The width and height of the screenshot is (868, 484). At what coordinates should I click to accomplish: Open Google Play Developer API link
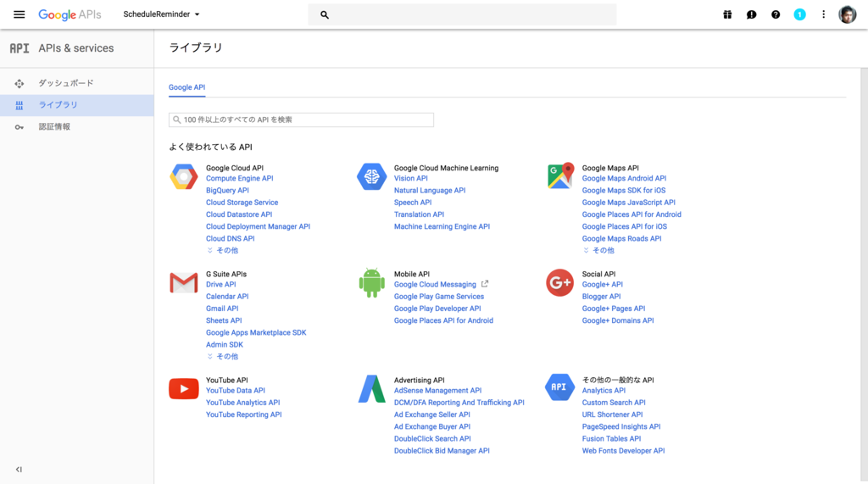[x=437, y=309]
